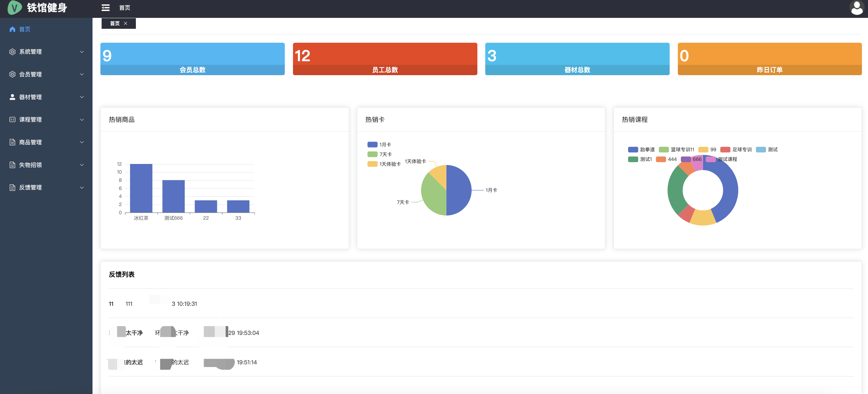Screen dimensions: 868x394
Task: Click the 首页 breadcrumb in header
Action: [x=125, y=8]
